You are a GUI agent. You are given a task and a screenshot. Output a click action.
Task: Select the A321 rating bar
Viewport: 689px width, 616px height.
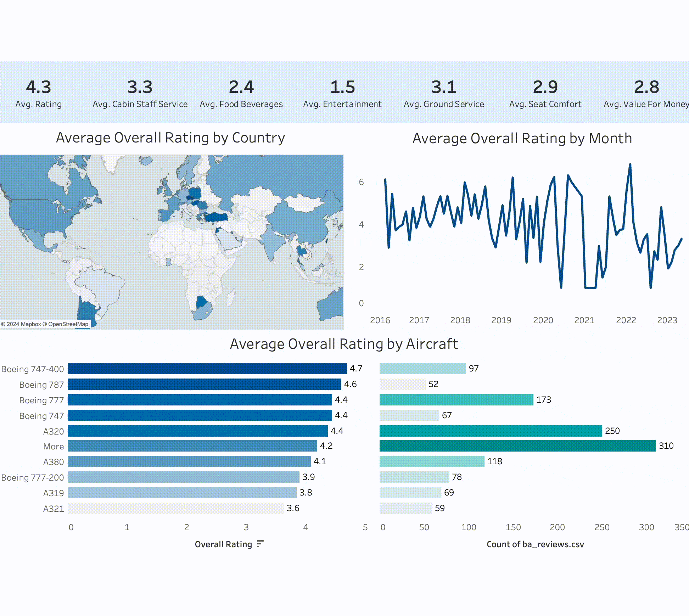pos(176,508)
